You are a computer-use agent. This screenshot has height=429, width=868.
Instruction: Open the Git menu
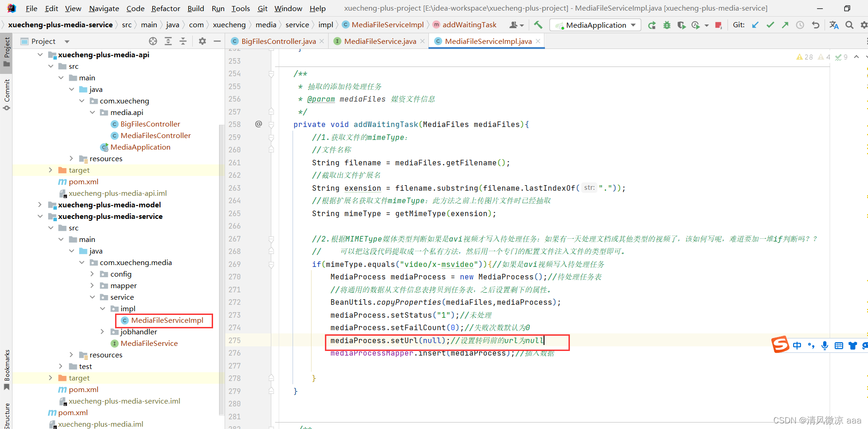tap(263, 8)
